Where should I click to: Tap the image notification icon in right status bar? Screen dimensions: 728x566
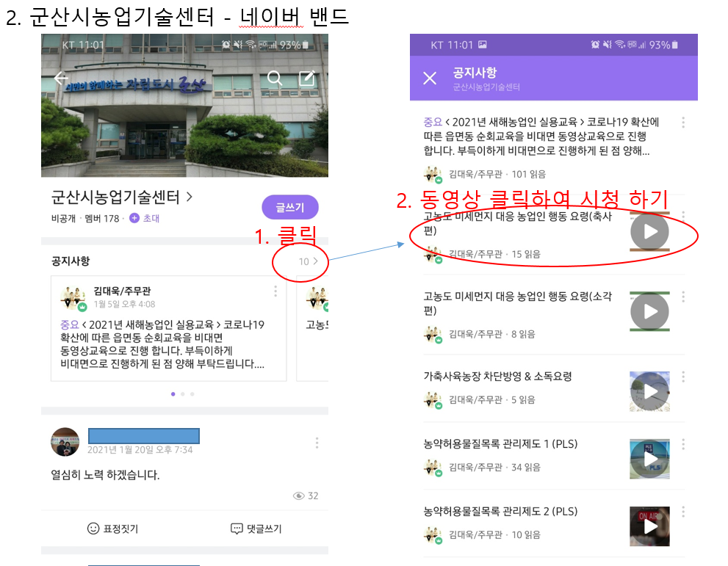(483, 45)
